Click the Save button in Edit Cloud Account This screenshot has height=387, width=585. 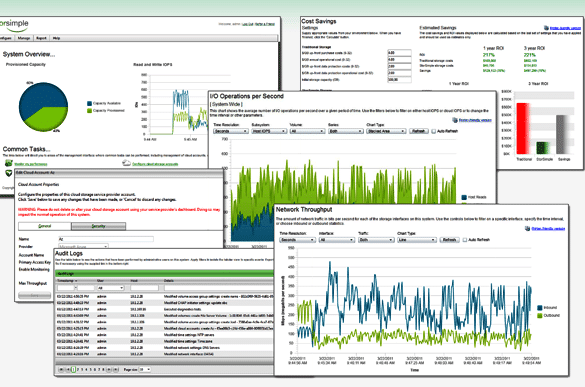click(x=35, y=295)
